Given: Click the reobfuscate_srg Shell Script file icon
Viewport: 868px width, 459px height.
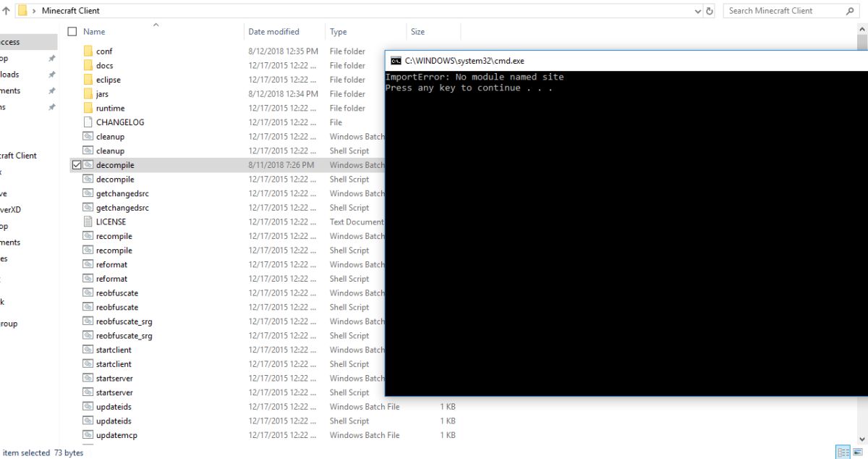Looking at the screenshot, I should click(x=88, y=336).
